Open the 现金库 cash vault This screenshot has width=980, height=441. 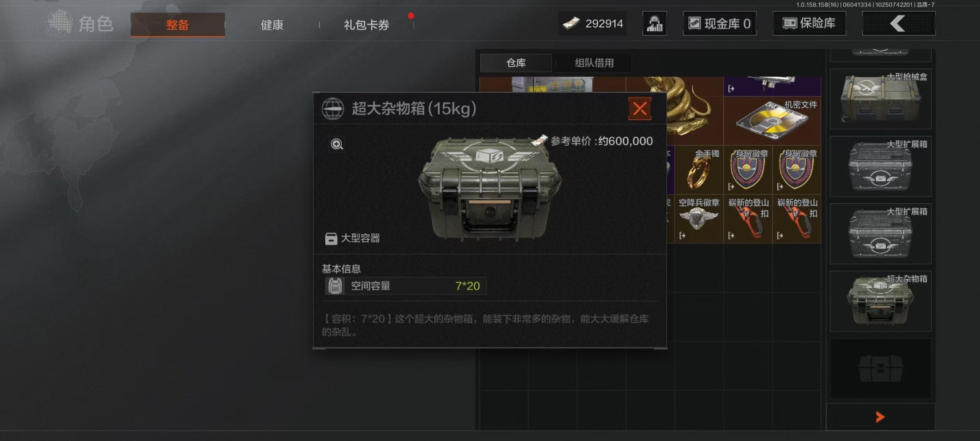tap(720, 24)
